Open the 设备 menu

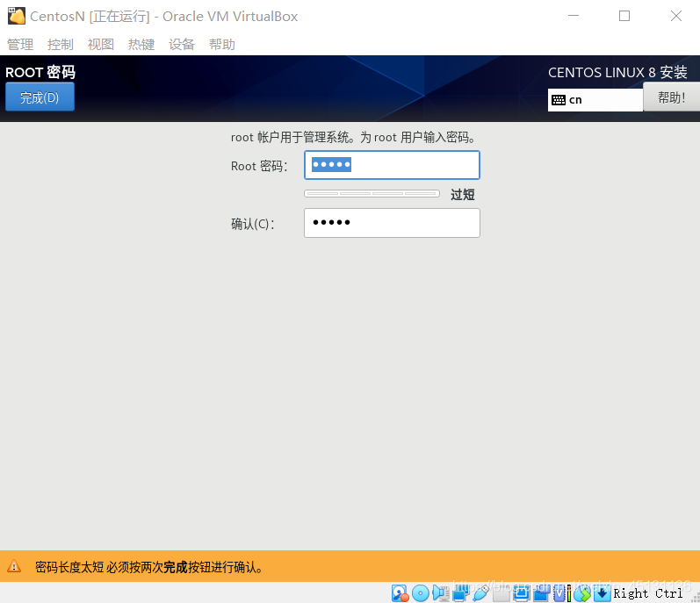coord(182,44)
